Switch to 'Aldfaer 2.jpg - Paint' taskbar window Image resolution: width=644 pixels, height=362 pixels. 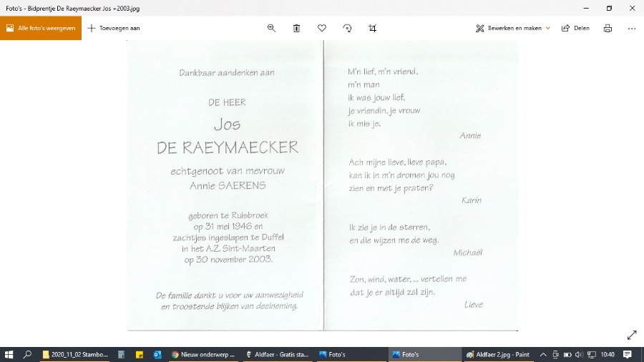pos(498,354)
